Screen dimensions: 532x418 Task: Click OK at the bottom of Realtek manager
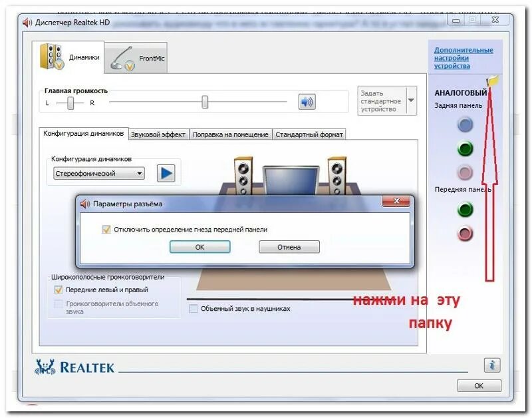pyautogui.click(x=479, y=386)
